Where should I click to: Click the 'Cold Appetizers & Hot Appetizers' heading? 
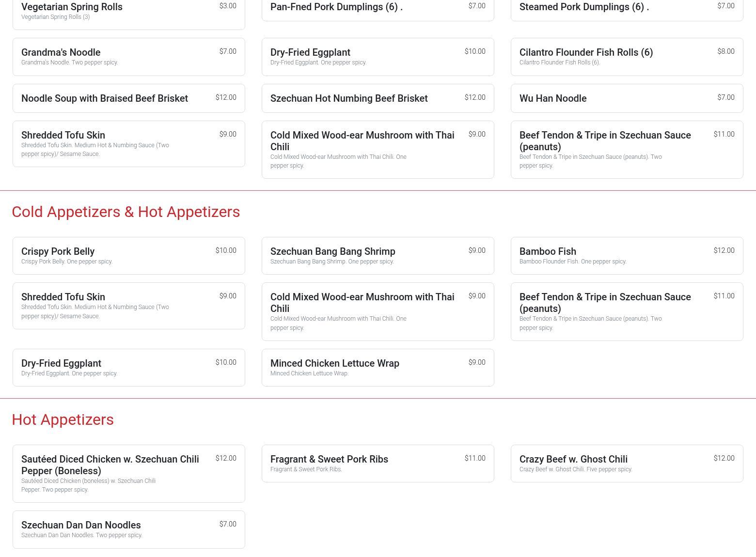(x=126, y=212)
